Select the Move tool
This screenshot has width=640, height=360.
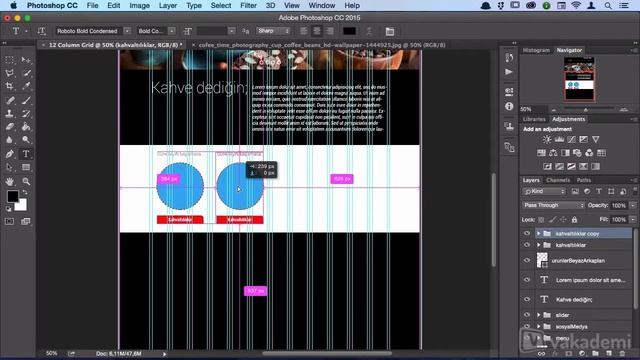[26, 60]
